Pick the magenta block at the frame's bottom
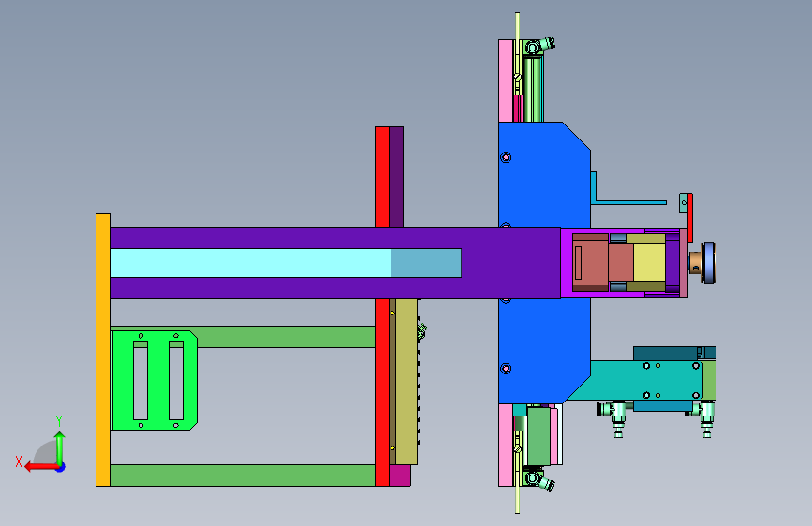This screenshot has width=812, height=526. click(x=400, y=475)
